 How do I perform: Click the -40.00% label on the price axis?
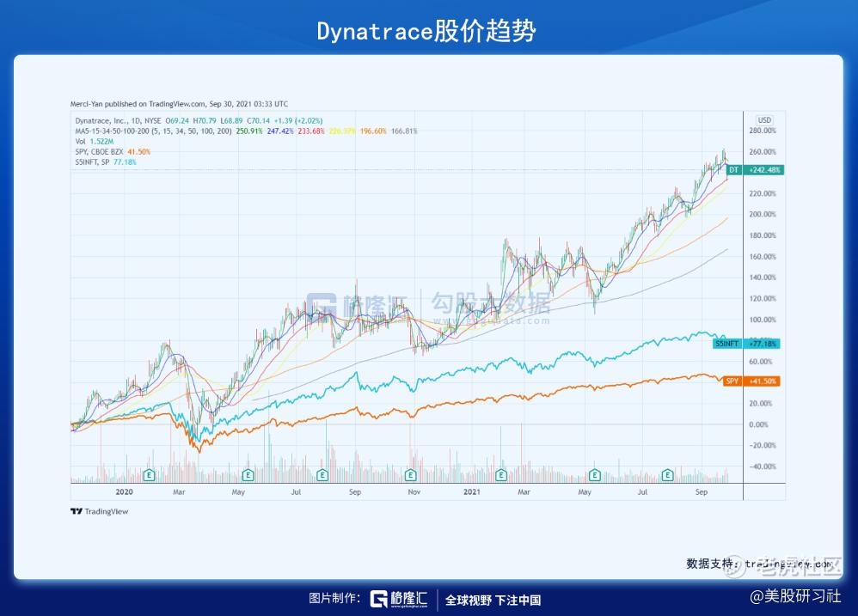[x=763, y=467]
